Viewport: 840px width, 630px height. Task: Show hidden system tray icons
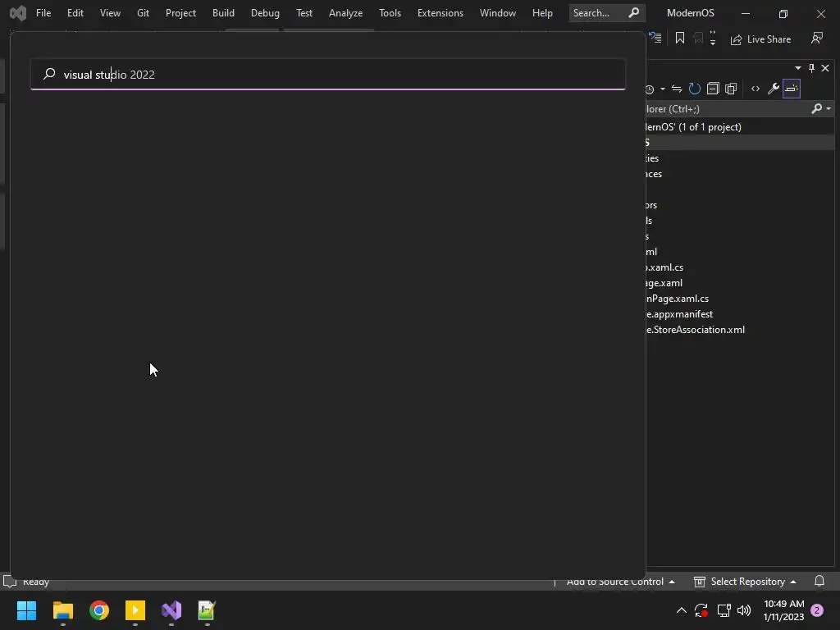tap(682, 610)
